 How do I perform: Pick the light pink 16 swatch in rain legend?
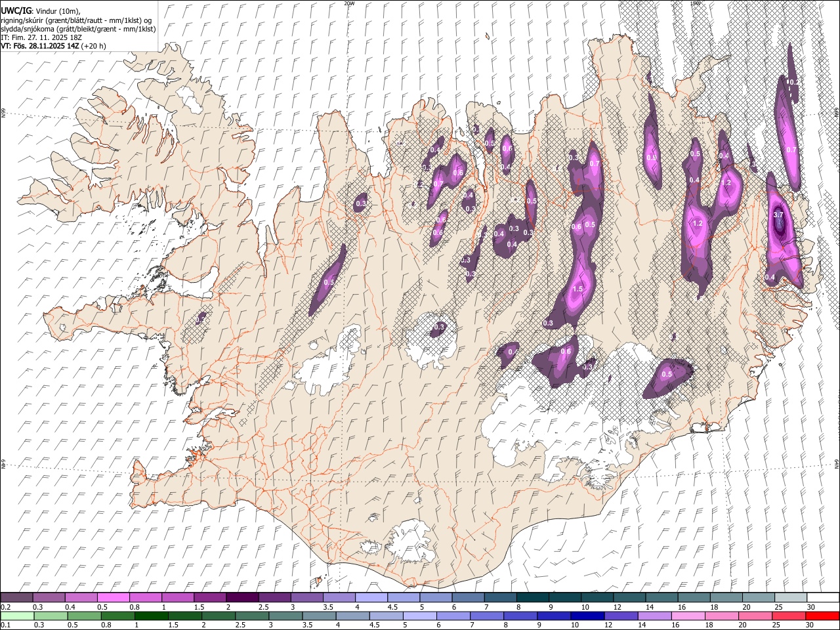tap(688, 616)
